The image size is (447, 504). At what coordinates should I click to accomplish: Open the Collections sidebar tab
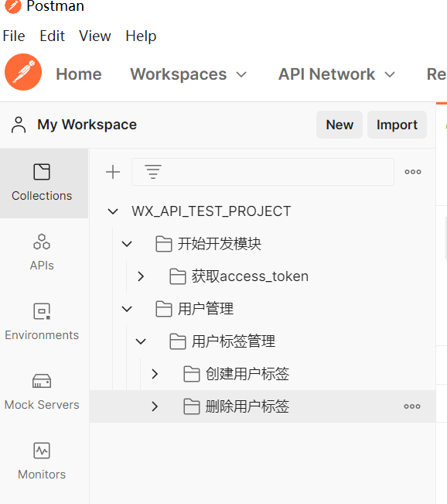[42, 183]
